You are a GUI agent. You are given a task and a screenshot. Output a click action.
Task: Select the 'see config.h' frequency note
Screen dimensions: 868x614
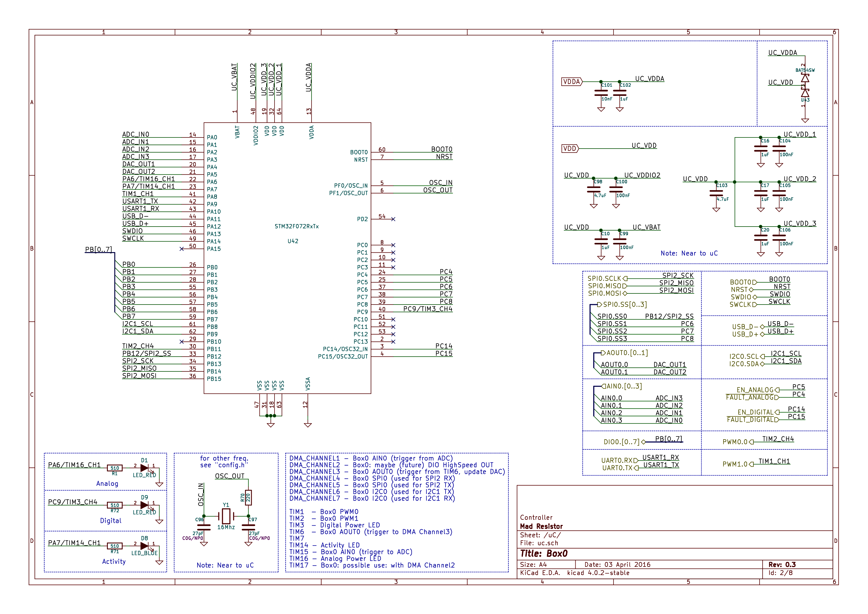point(224,465)
